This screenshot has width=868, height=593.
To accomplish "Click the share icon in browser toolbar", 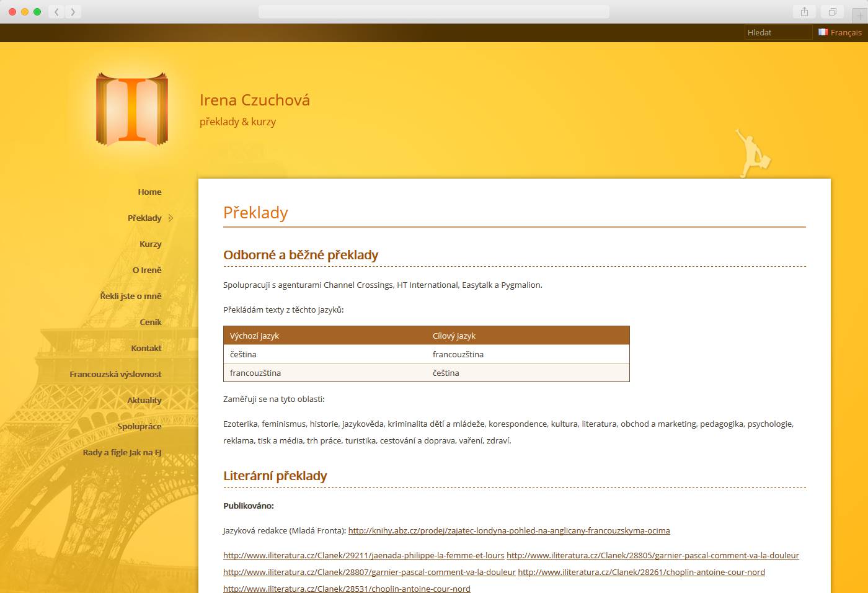I will pos(804,12).
